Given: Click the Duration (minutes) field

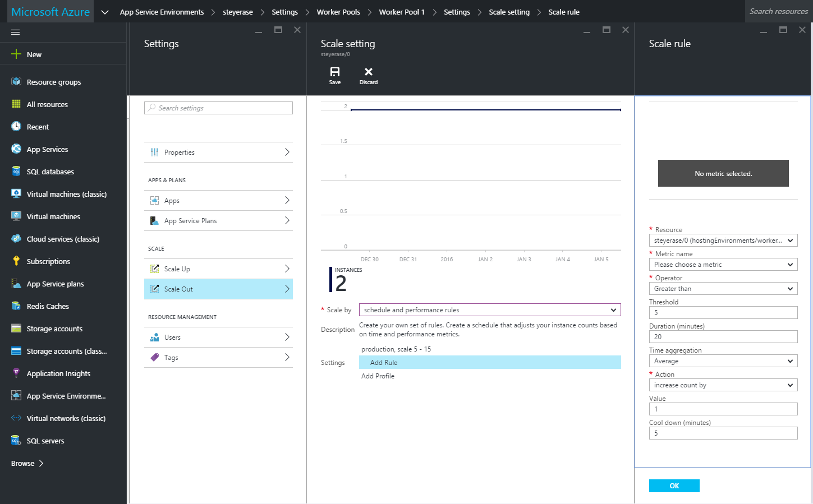Looking at the screenshot, I should coord(723,336).
